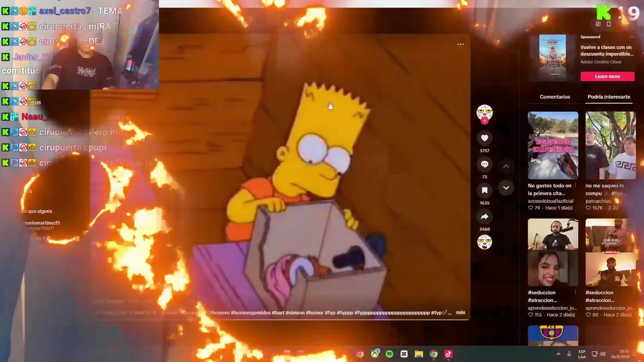Image resolution: width=644 pixels, height=362 pixels.
Task: Open the second #seduccion video thumbnail
Action: (x=610, y=252)
